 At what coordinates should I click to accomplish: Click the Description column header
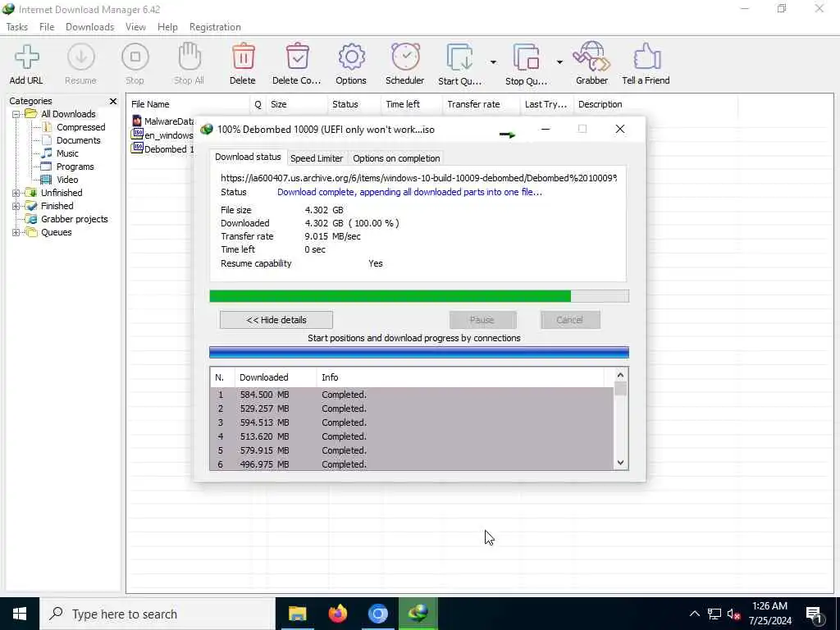pyautogui.click(x=655, y=104)
